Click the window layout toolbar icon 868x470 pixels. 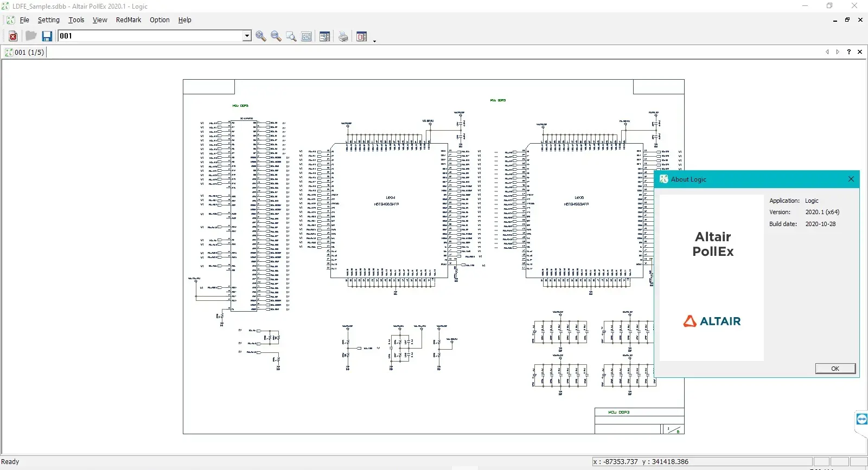pos(362,36)
